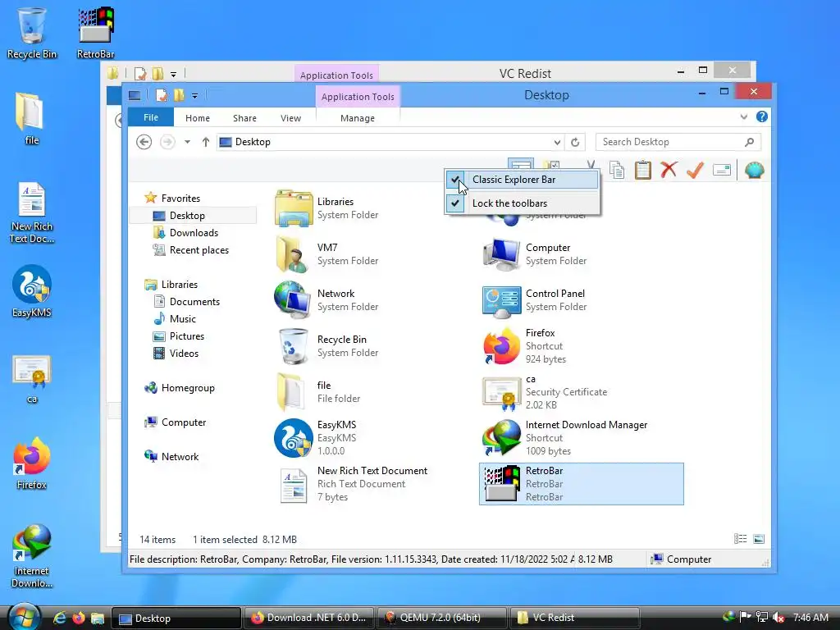Click the Refresh button beside address bar
840x630 pixels.
point(575,142)
